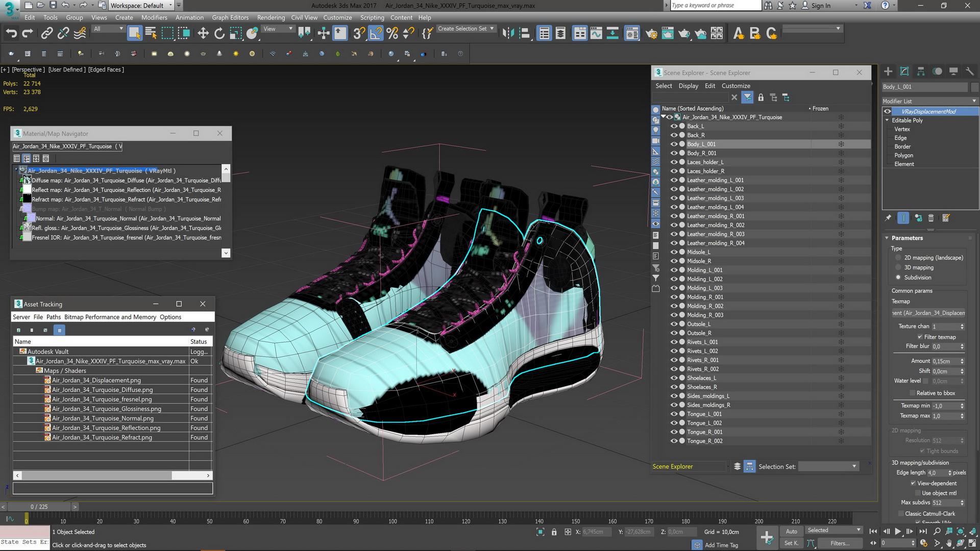The height and width of the screenshot is (551, 980).
Task: Click remove modifier trash icon
Action: (931, 218)
